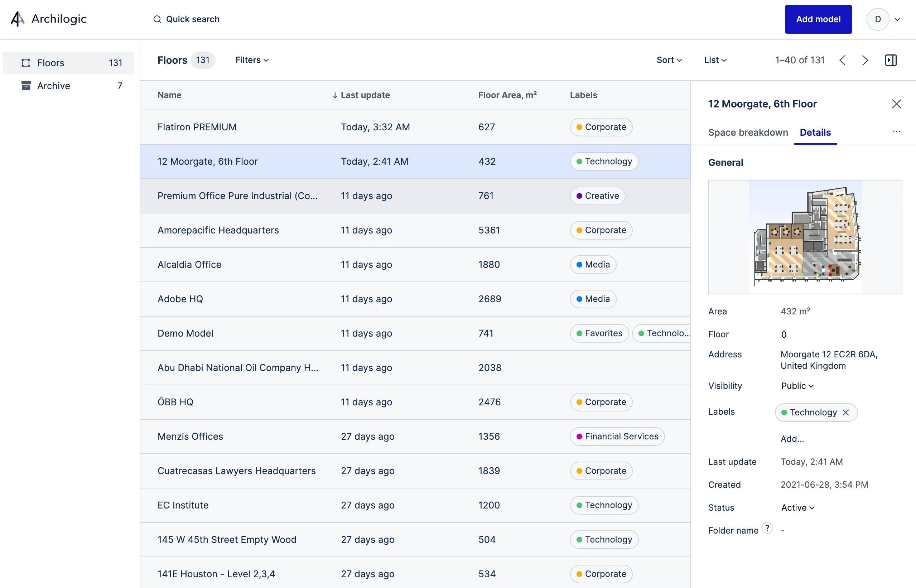Click the Quick search magnifier icon
Image resolution: width=916 pixels, height=588 pixels.
coord(157,19)
